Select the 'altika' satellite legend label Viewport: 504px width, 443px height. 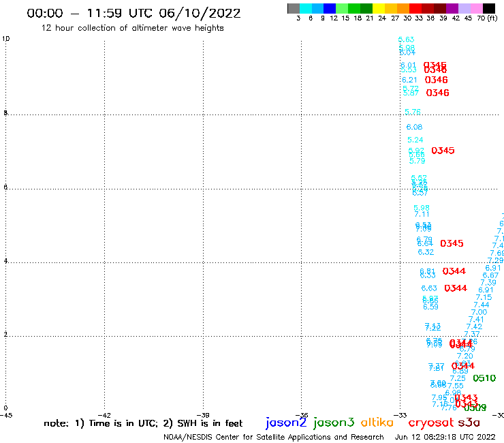tap(377, 422)
